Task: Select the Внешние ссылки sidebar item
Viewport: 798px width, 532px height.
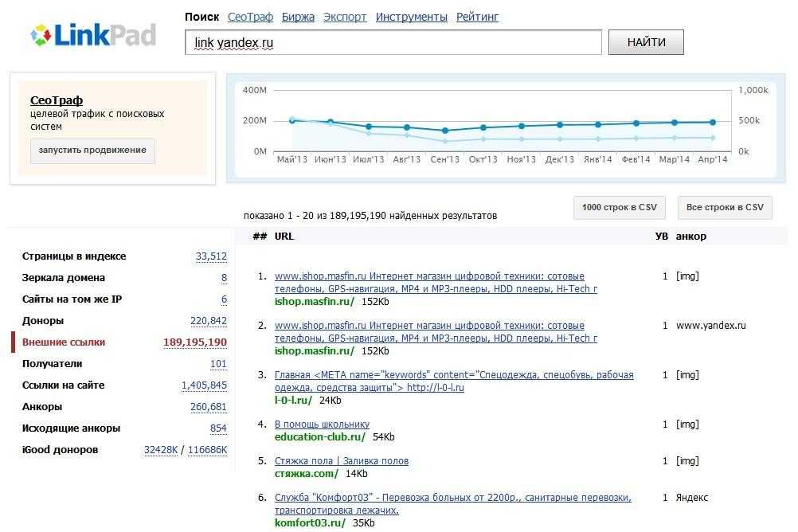Action: [64, 342]
